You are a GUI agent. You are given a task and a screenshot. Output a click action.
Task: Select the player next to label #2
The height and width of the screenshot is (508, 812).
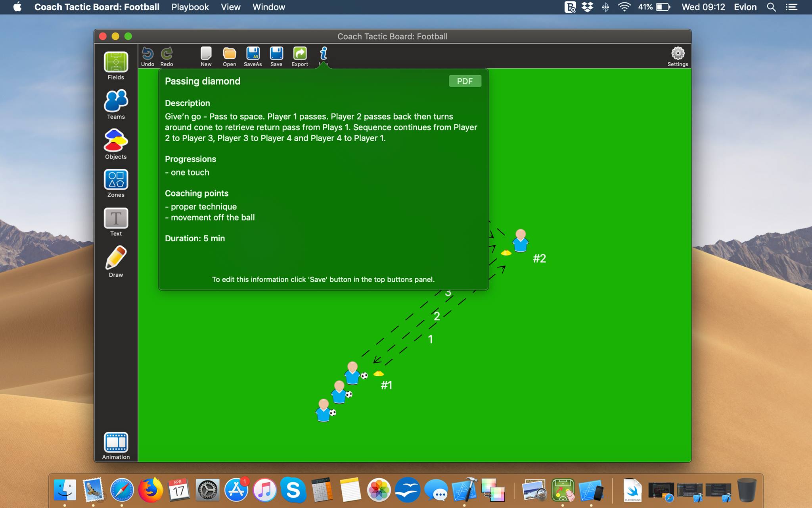520,241
